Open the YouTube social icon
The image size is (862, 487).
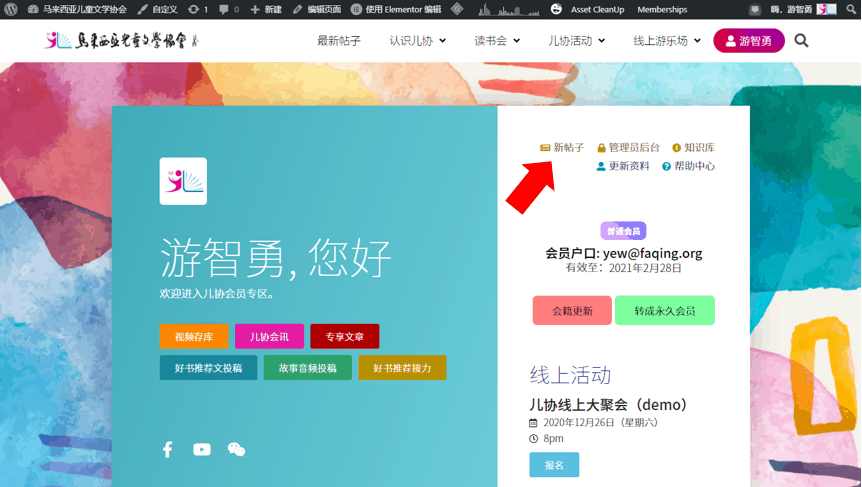coord(202,450)
